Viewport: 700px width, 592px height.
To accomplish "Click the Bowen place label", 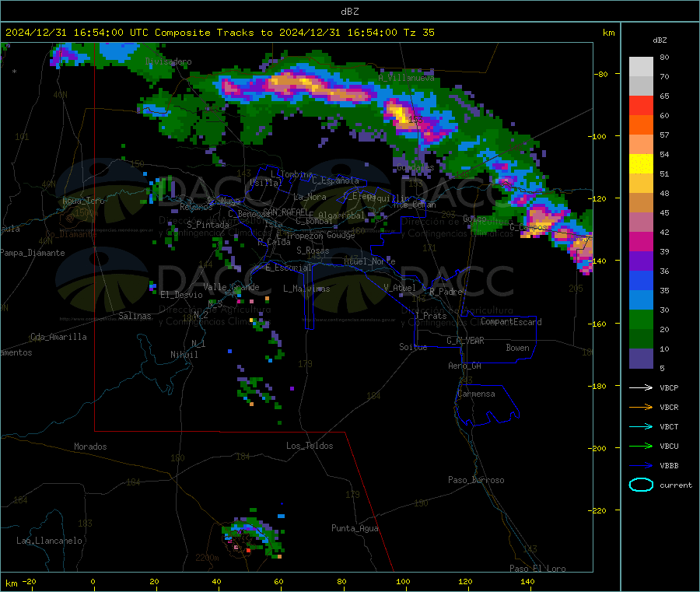I will tap(517, 348).
